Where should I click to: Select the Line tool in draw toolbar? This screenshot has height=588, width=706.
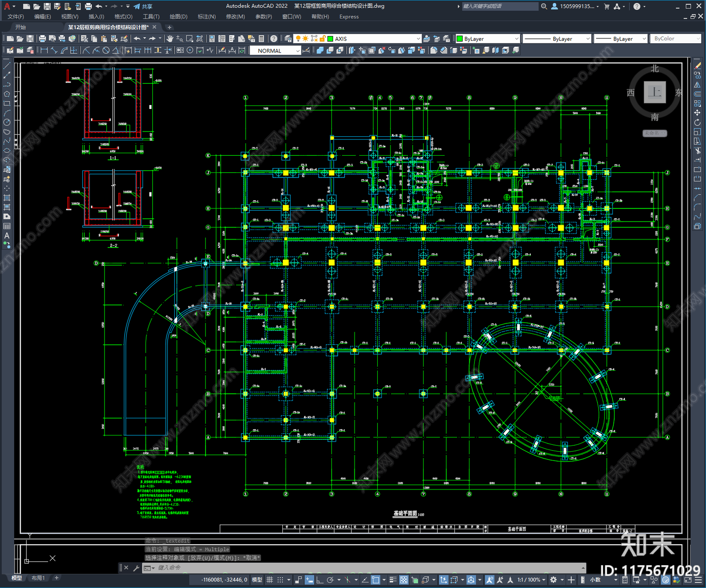pyautogui.click(x=7, y=65)
